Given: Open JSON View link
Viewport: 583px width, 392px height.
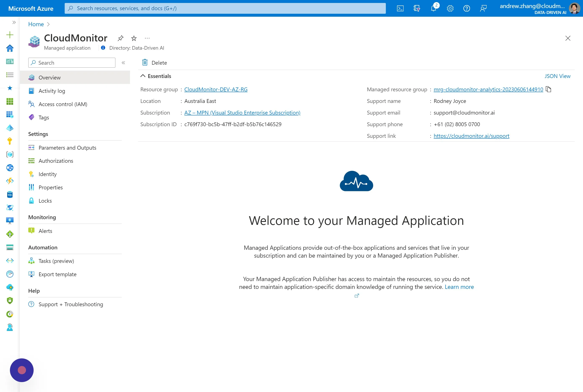Looking at the screenshot, I should [x=557, y=76].
